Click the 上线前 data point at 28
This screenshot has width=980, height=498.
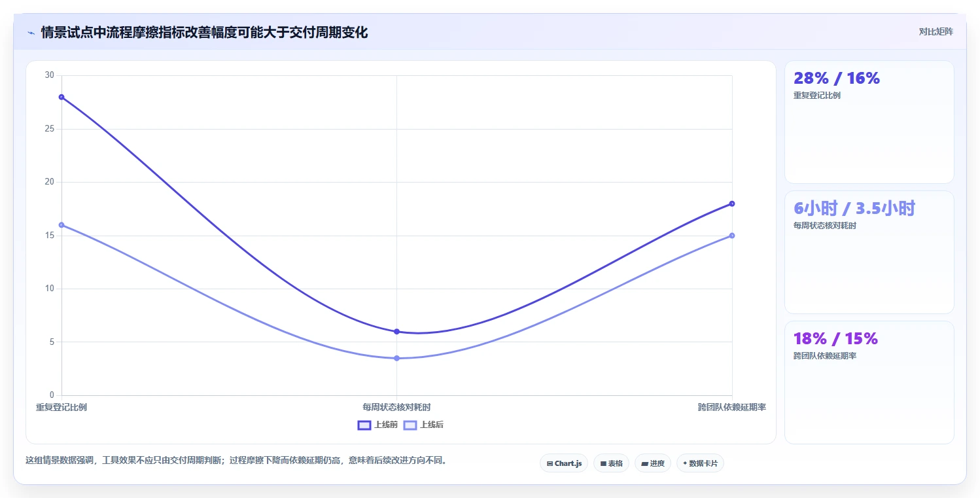61,97
